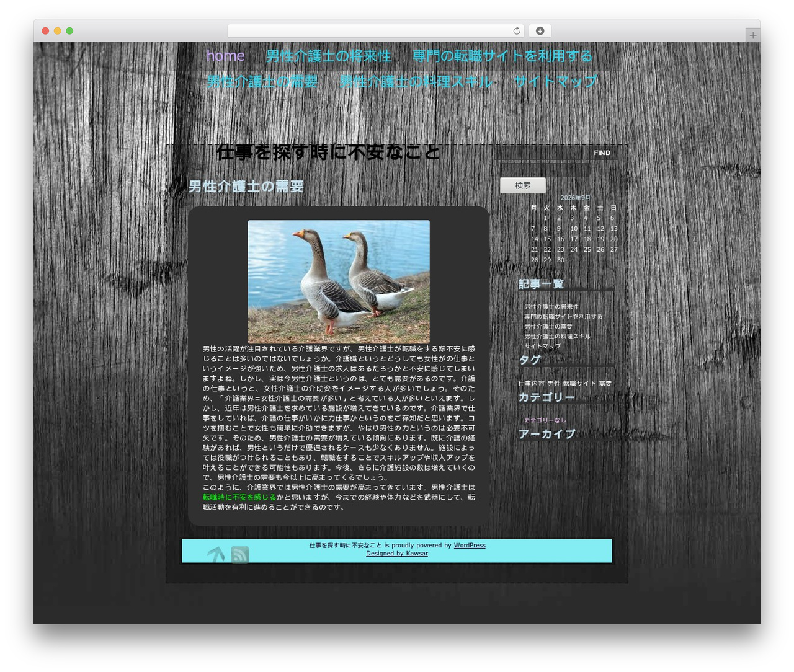Click the post heading 男性介護士の需要
794x672 pixels.
246,187
